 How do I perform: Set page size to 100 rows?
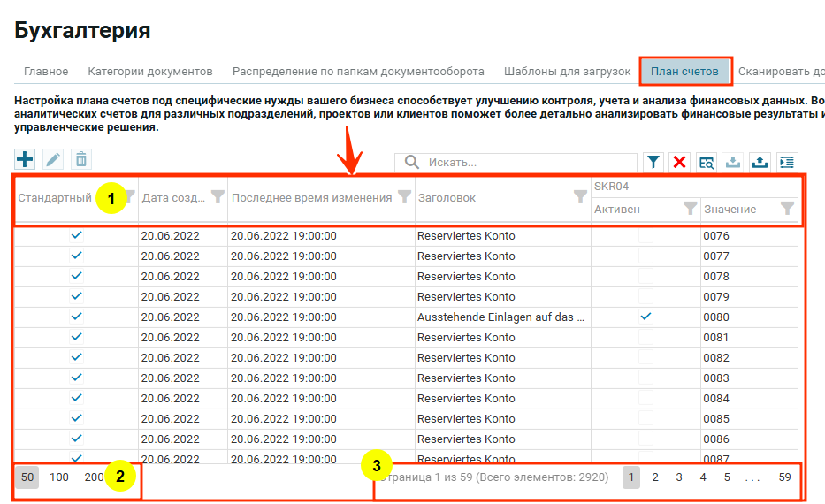(x=59, y=477)
